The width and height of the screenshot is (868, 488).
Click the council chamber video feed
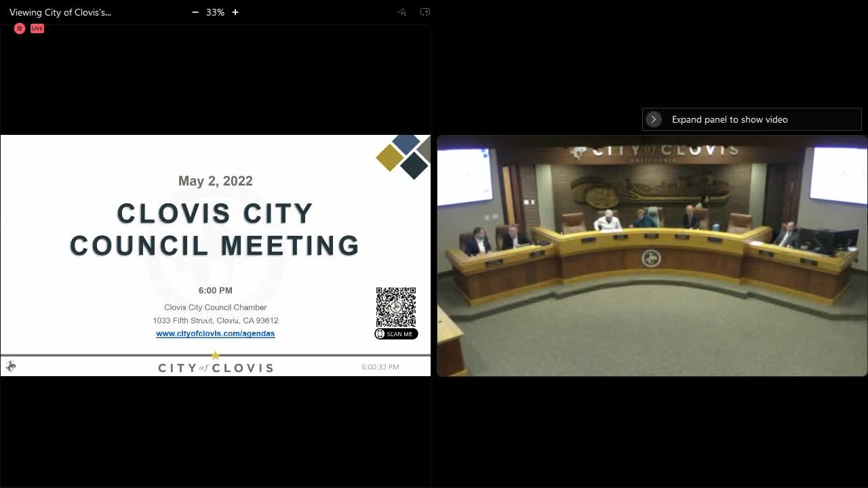coord(652,256)
